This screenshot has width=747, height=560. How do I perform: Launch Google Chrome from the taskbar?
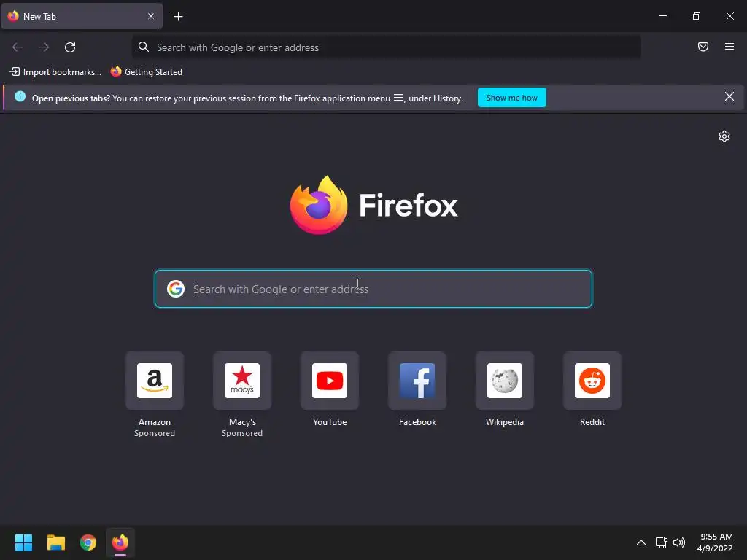click(x=88, y=542)
